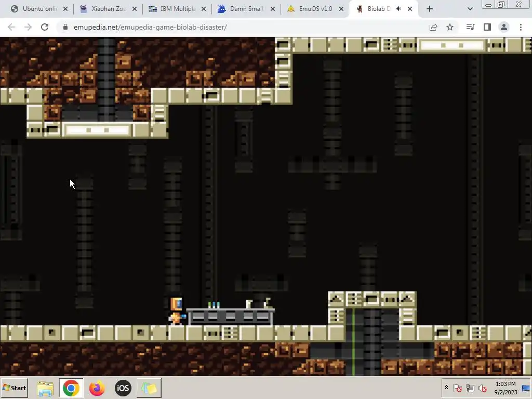Click the orange player character
Viewport: 532px width, 399px height.
tap(177, 312)
